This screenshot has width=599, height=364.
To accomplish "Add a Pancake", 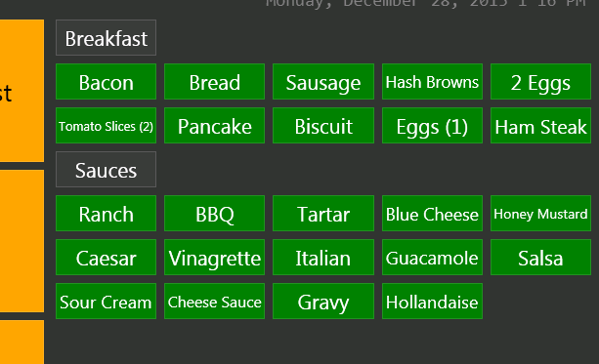I will (214, 126).
